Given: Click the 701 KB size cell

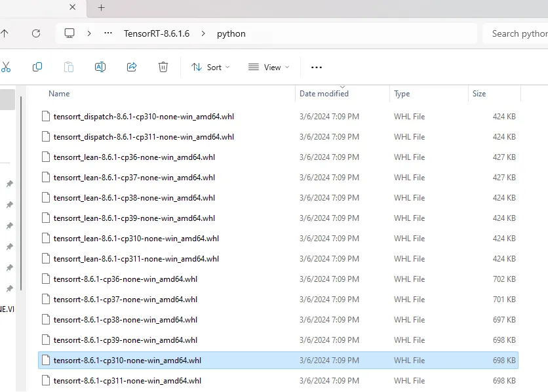Looking at the screenshot, I should (504, 300).
